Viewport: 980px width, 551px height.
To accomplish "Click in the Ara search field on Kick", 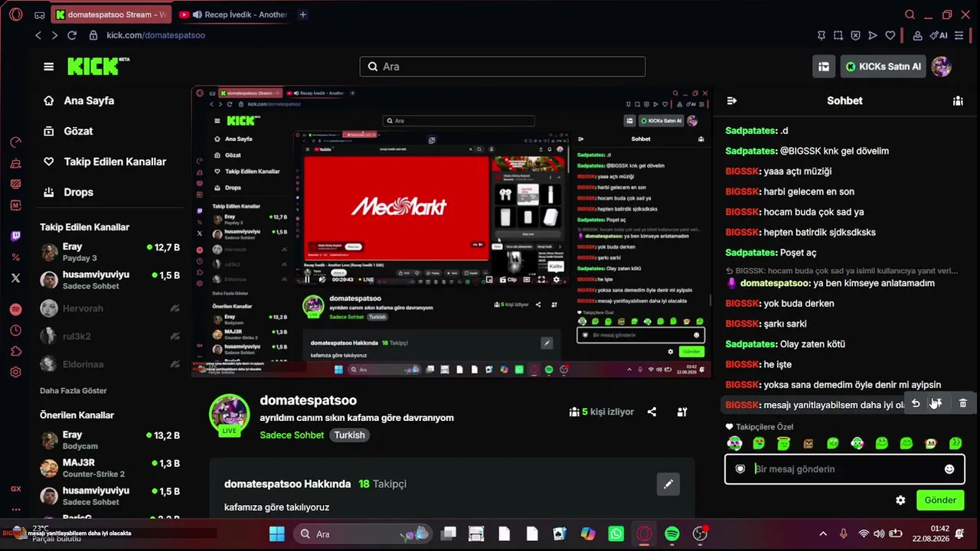I will click(x=502, y=67).
